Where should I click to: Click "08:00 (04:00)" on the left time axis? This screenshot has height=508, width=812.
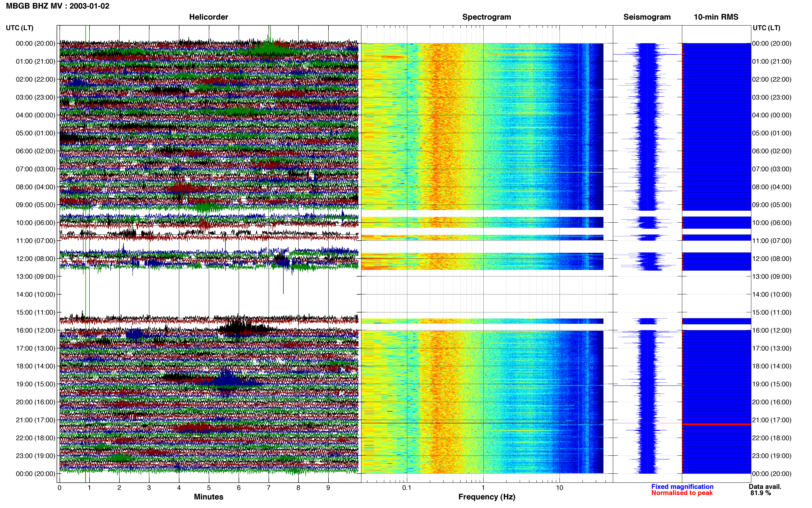point(36,187)
